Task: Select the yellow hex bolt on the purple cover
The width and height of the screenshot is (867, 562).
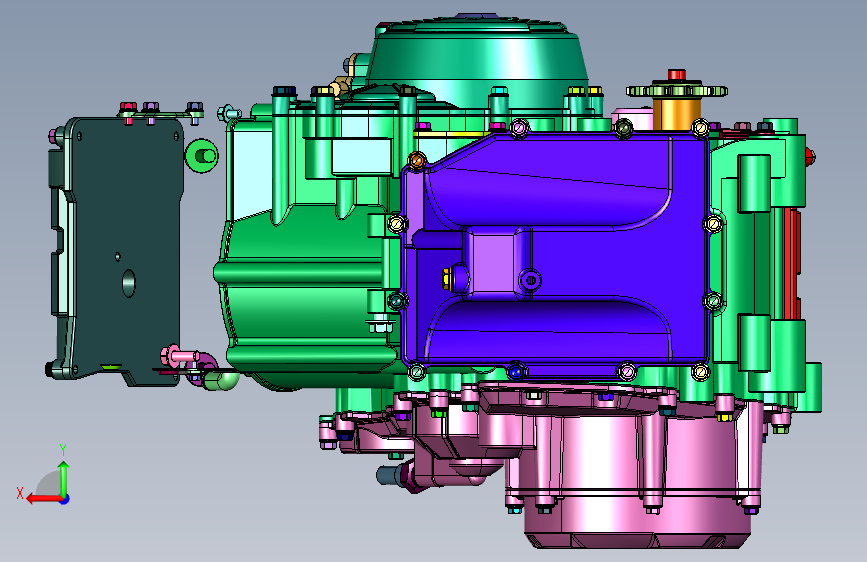Action: click(448, 279)
